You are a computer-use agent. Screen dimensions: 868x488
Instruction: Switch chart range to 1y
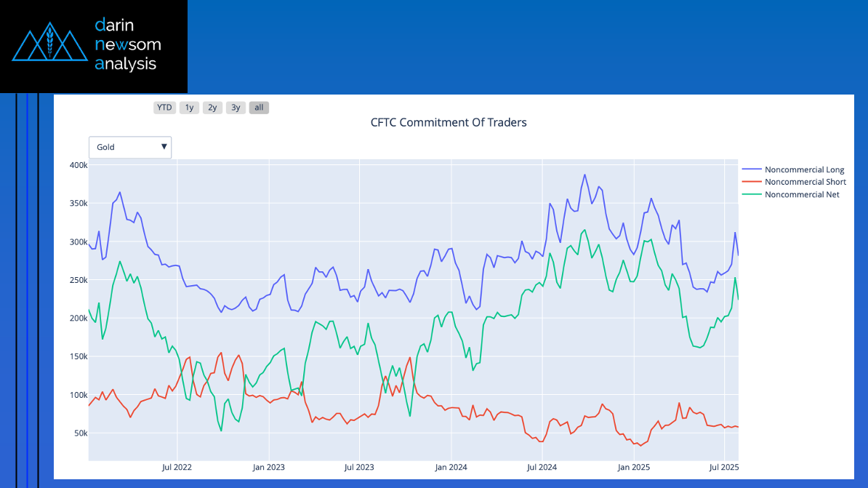pos(189,108)
